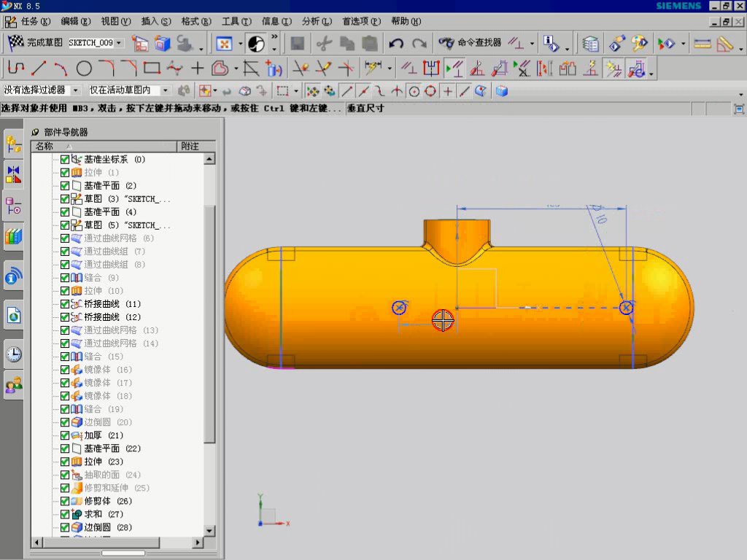Screen dimensions: 747x560
Task: Toggle checkbox for 求和 (27)
Action: pyautogui.click(x=65, y=514)
